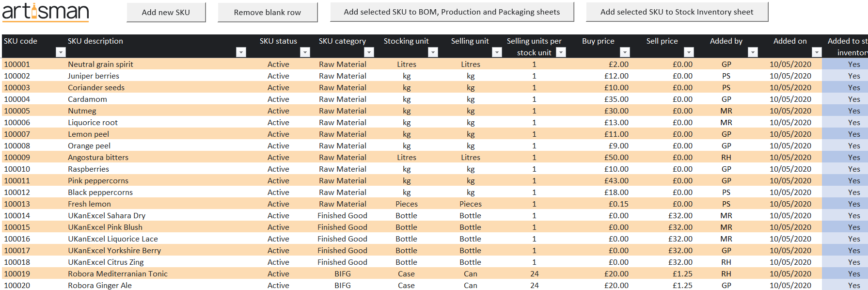
Task: Expand the Buy price filter dropdown
Action: 625,52
